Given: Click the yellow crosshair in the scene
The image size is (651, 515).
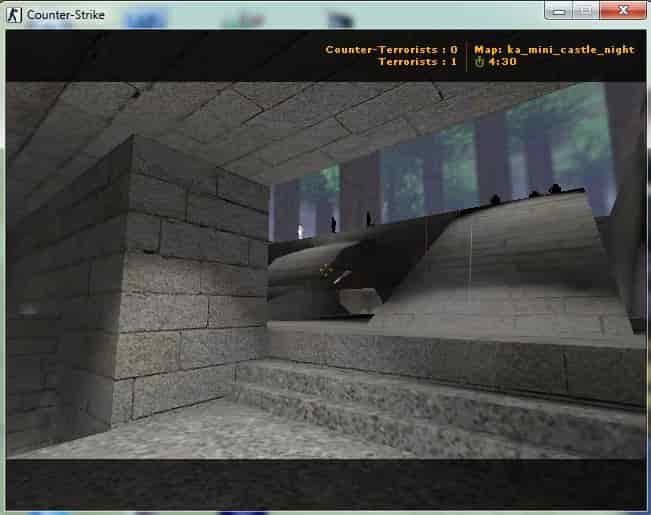Looking at the screenshot, I should pos(327,270).
